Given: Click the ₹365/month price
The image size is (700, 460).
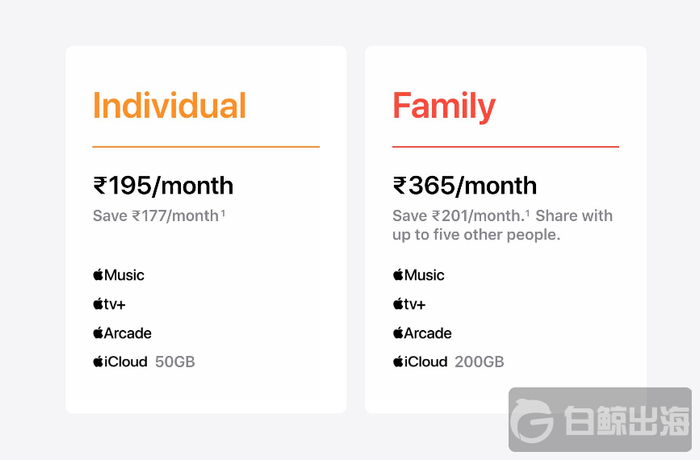Looking at the screenshot, I should click(465, 185).
